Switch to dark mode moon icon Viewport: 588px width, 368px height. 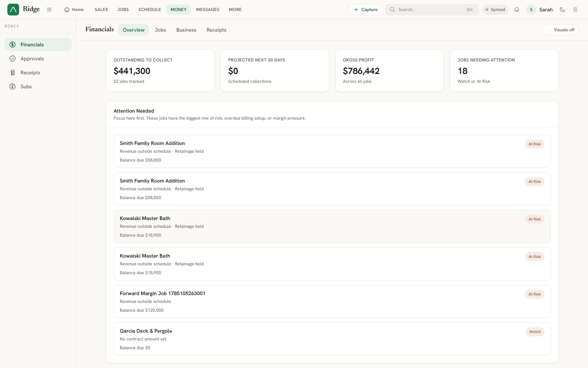click(562, 10)
